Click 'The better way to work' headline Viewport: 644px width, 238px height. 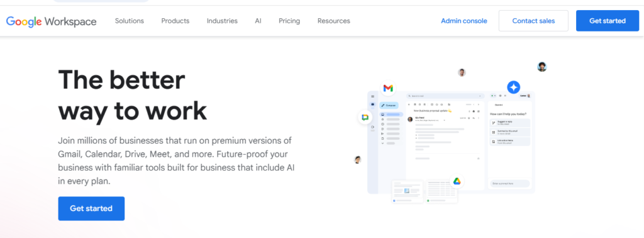point(133,95)
